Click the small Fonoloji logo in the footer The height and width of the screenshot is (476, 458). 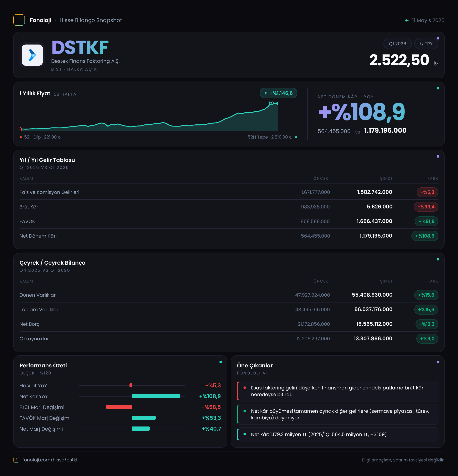[16, 460]
